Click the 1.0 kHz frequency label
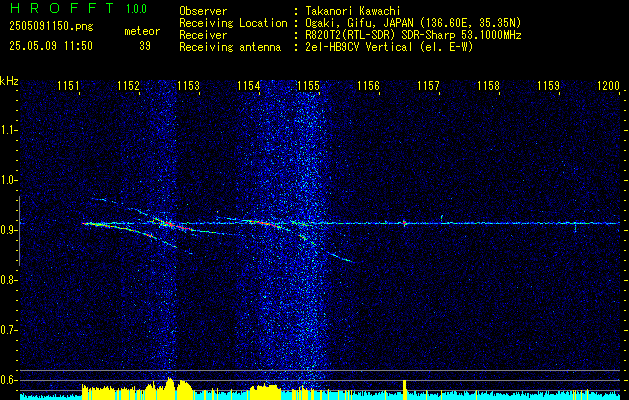629x400 pixels. [x=8, y=181]
